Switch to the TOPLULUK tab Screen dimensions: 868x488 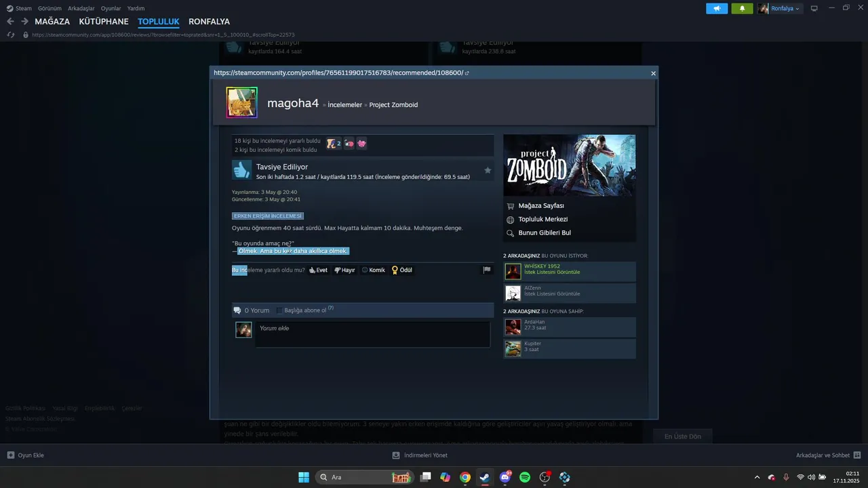[159, 22]
